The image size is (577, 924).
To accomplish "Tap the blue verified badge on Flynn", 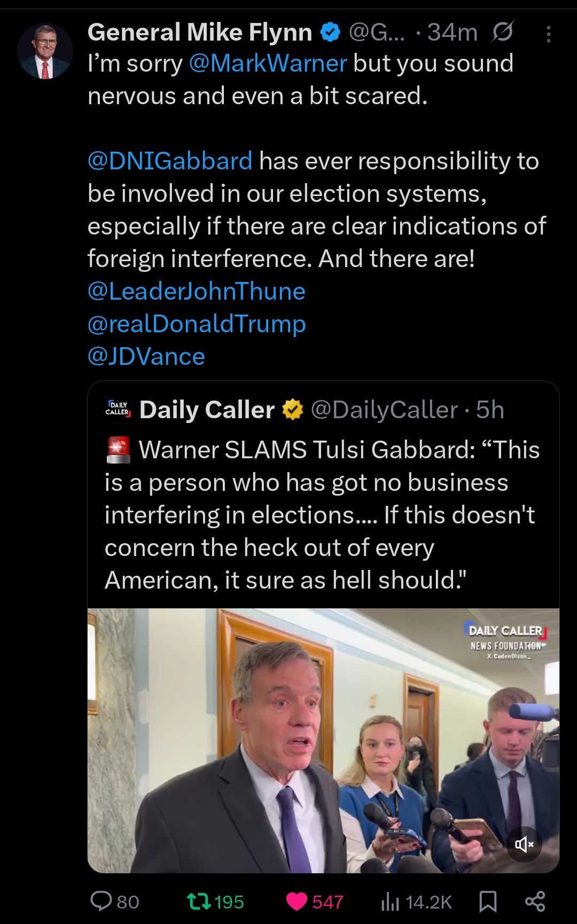I will pos(330,33).
